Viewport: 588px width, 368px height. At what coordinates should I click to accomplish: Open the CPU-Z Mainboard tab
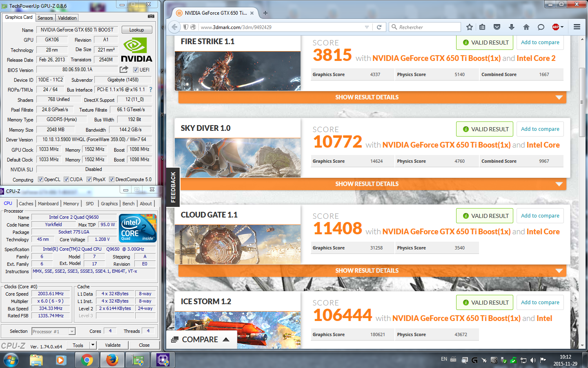(48, 204)
